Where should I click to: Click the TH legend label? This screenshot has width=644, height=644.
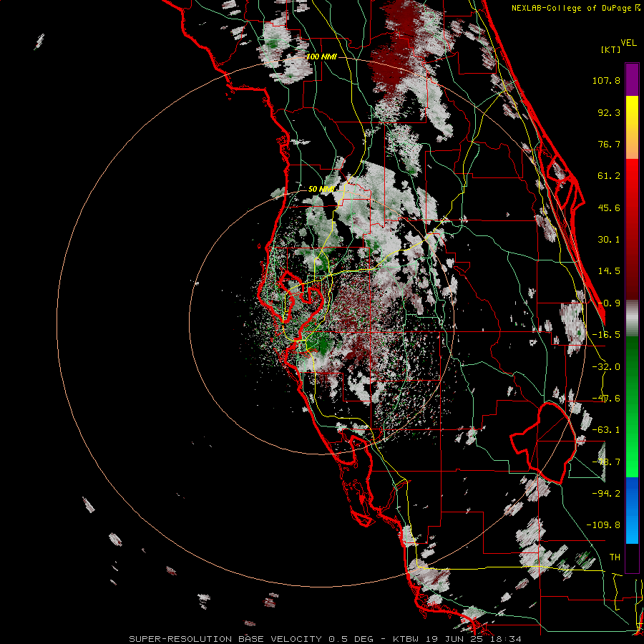[615, 557]
